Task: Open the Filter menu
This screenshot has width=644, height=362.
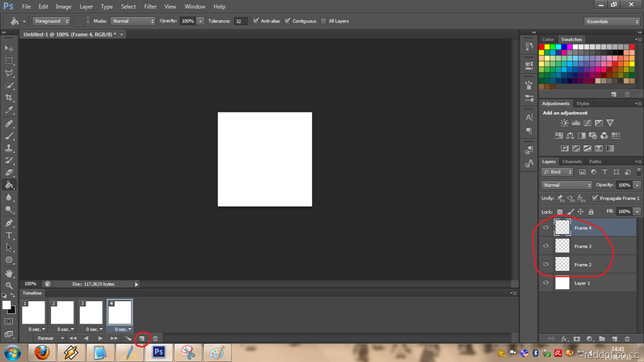Action: 150,6
